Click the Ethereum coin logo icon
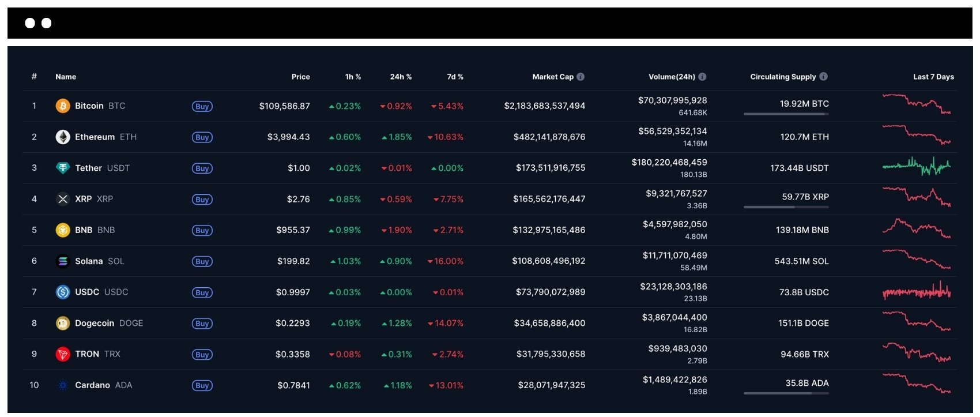Screen dimensions: 980x417 click(63, 137)
